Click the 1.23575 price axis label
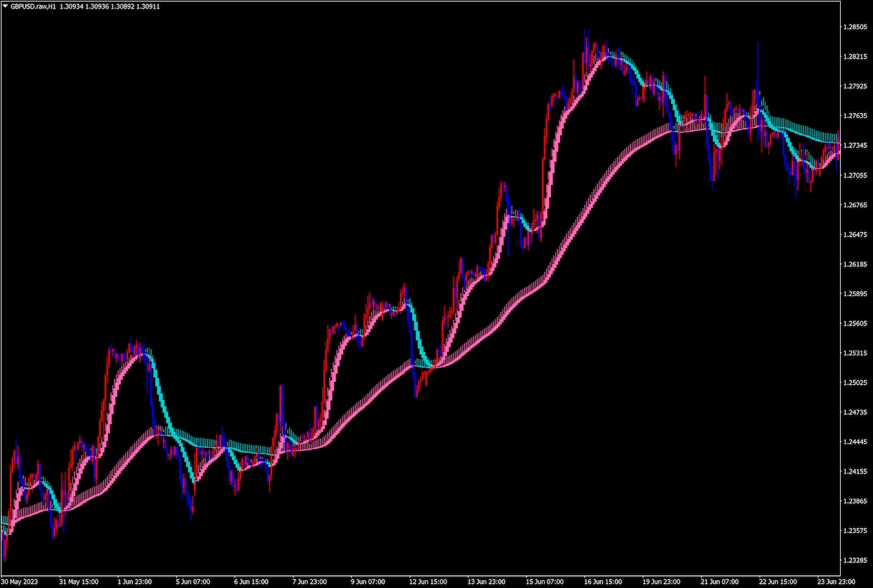 856,531
